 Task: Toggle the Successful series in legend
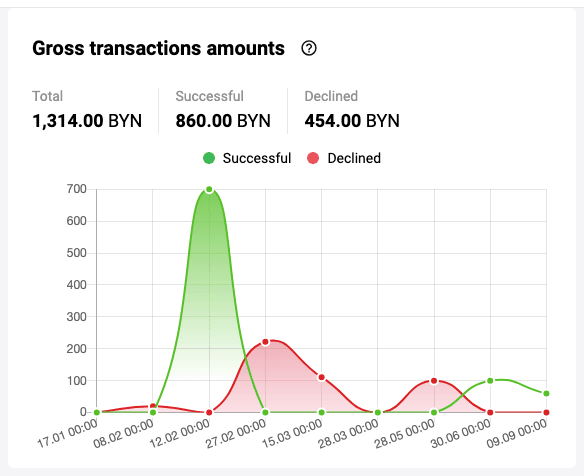pos(247,158)
